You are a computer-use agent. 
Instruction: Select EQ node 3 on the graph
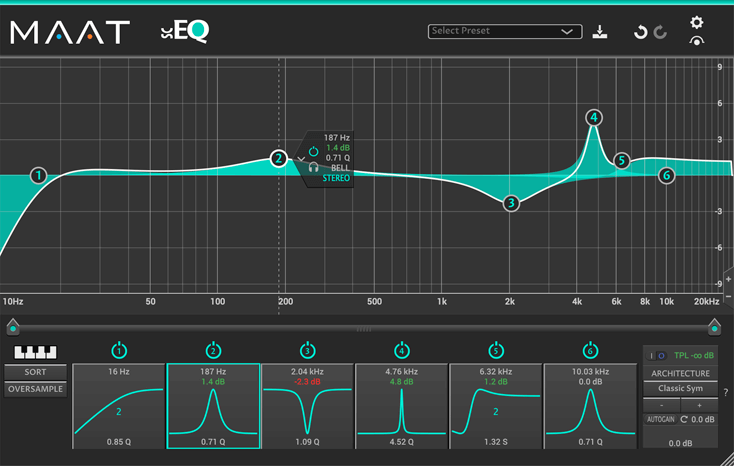(x=511, y=203)
